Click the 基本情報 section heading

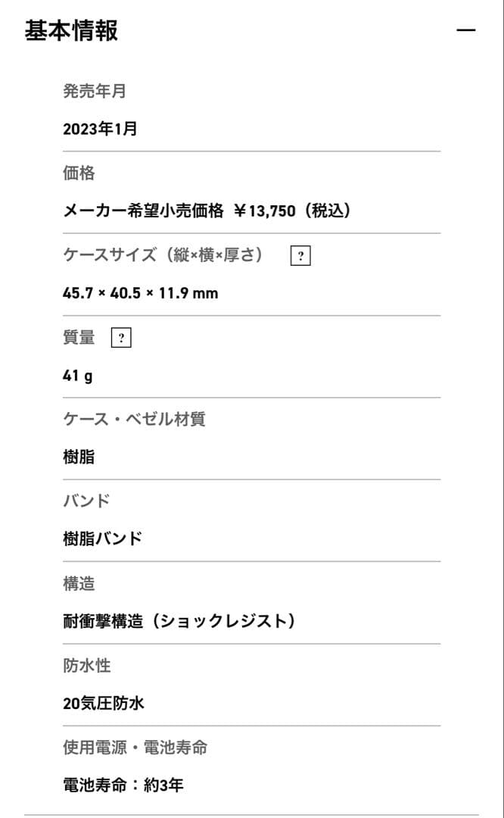[x=71, y=31]
